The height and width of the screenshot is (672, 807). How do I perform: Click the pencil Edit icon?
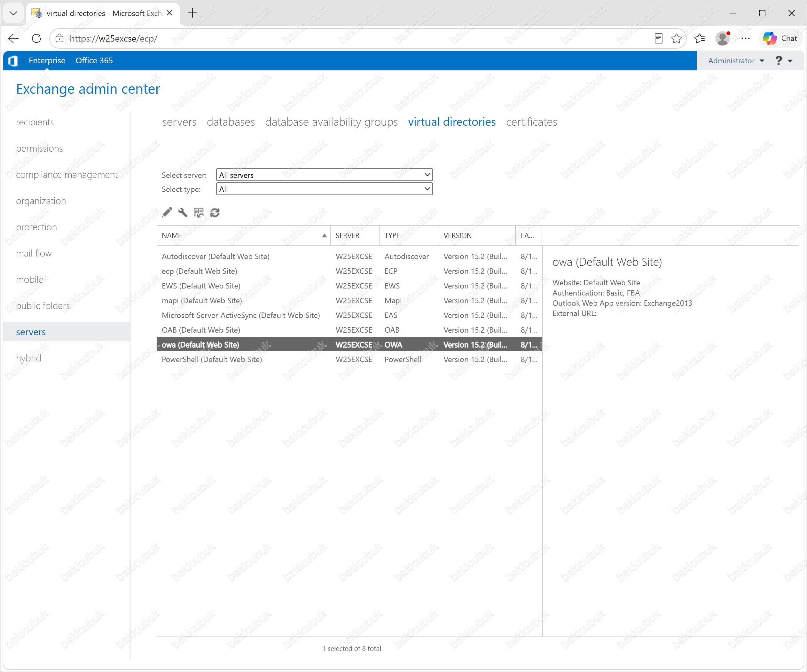(167, 212)
